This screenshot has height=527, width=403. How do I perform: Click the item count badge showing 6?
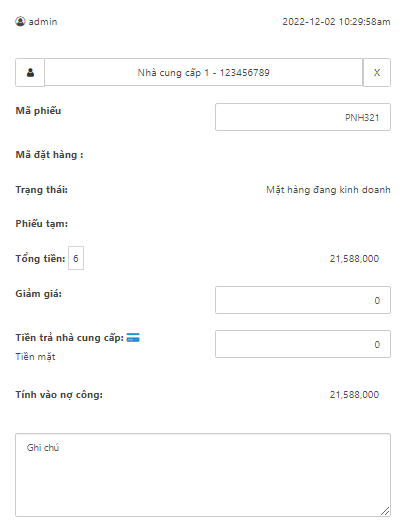point(76,258)
